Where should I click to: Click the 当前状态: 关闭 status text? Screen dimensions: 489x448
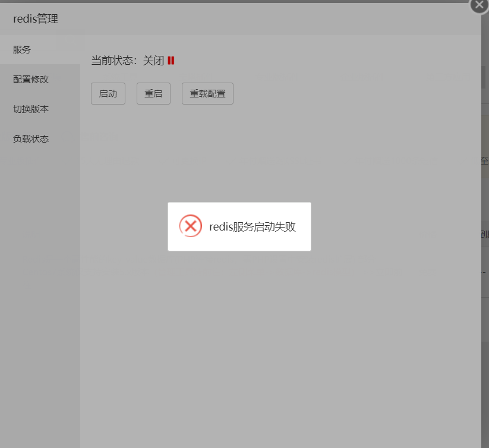coord(128,61)
